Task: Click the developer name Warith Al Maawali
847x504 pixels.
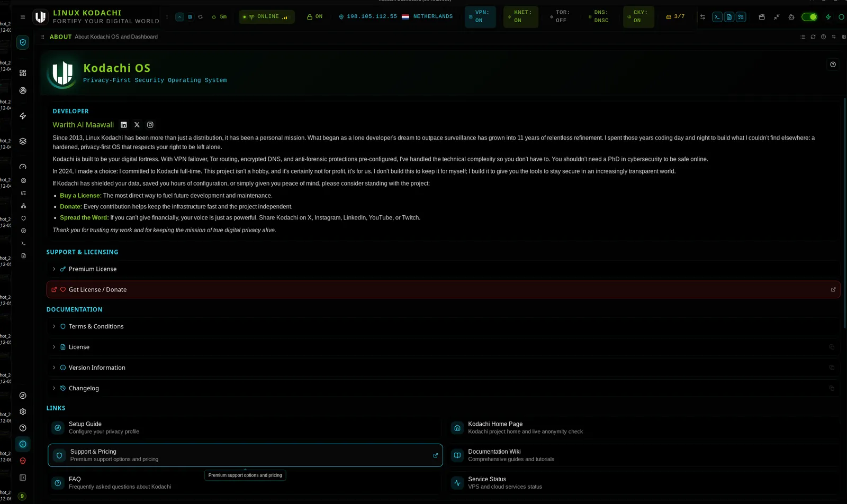Action: 83,125
